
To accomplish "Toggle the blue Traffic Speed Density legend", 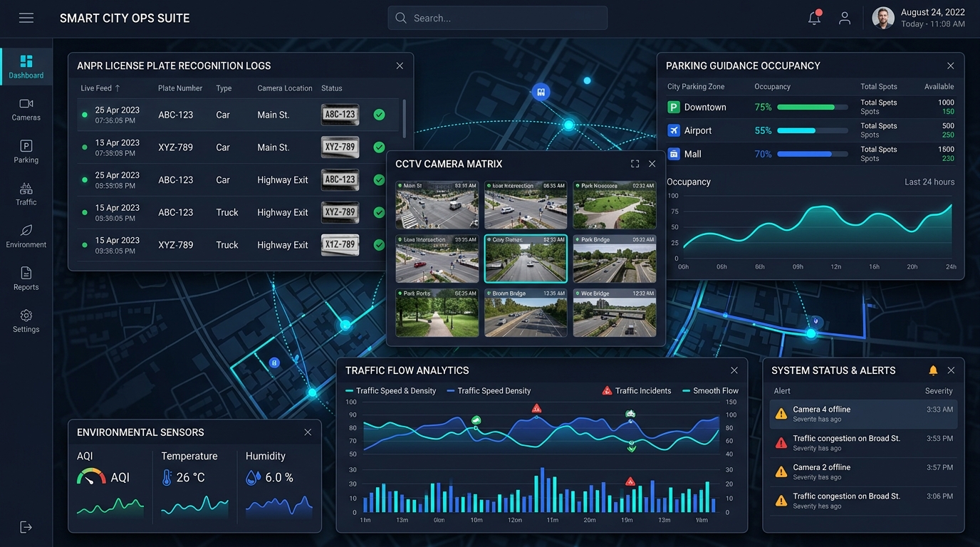I will (489, 390).
